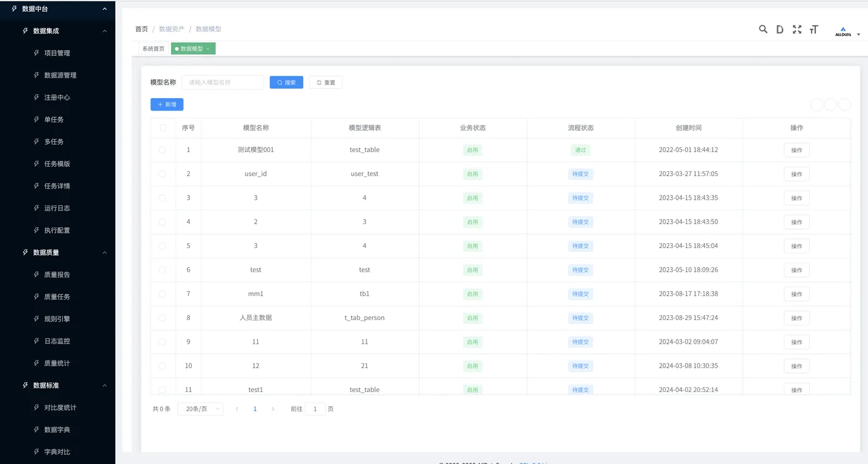The height and width of the screenshot is (464, 868).
Task: Collapse the 数据中台 menu chevron
Action: pyautogui.click(x=104, y=9)
